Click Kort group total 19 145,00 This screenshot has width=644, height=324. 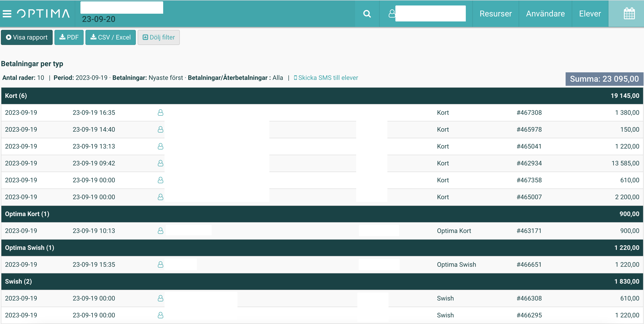point(625,96)
